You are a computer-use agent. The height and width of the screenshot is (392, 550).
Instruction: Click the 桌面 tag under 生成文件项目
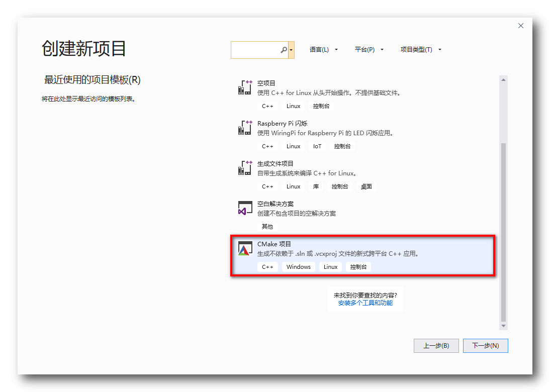pyautogui.click(x=366, y=186)
